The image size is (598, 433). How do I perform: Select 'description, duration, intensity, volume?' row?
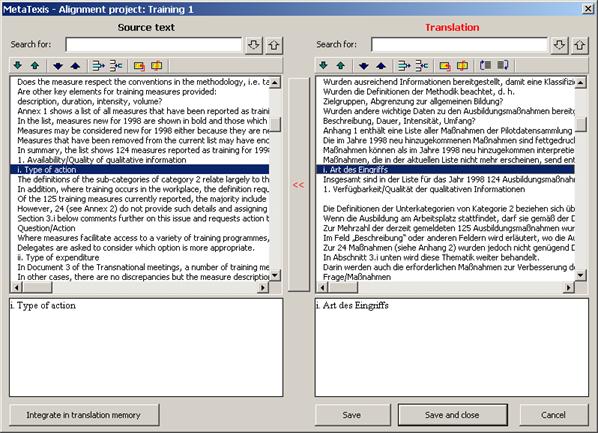point(140,101)
